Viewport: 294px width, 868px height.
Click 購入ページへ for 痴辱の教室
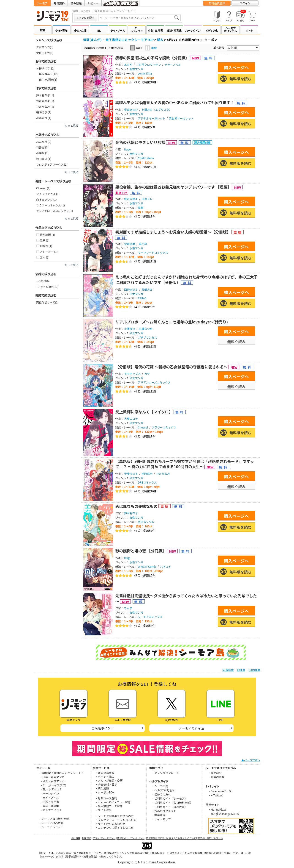coord(236,68)
